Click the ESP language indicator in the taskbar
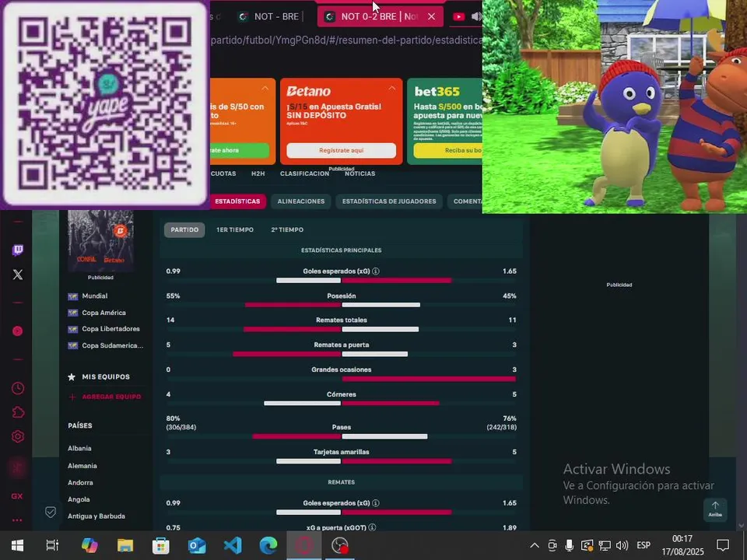Image resolution: width=747 pixels, height=560 pixels. [x=644, y=545]
